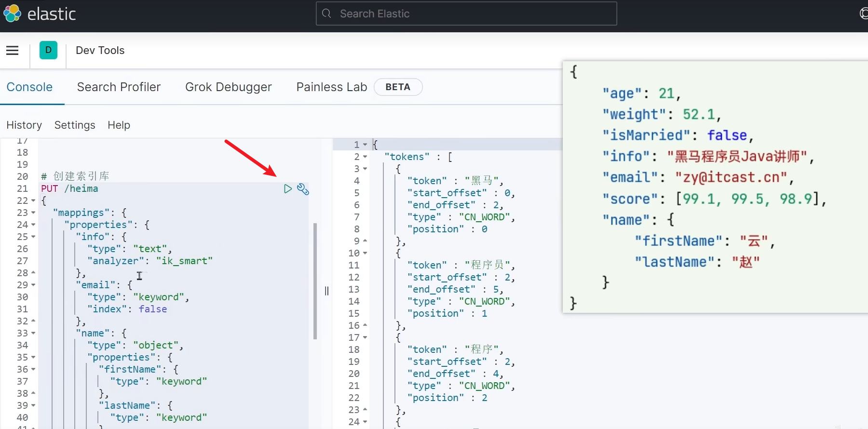Image resolution: width=868 pixels, height=429 pixels.
Task: Open Console Settings
Action: pos(75,125)
